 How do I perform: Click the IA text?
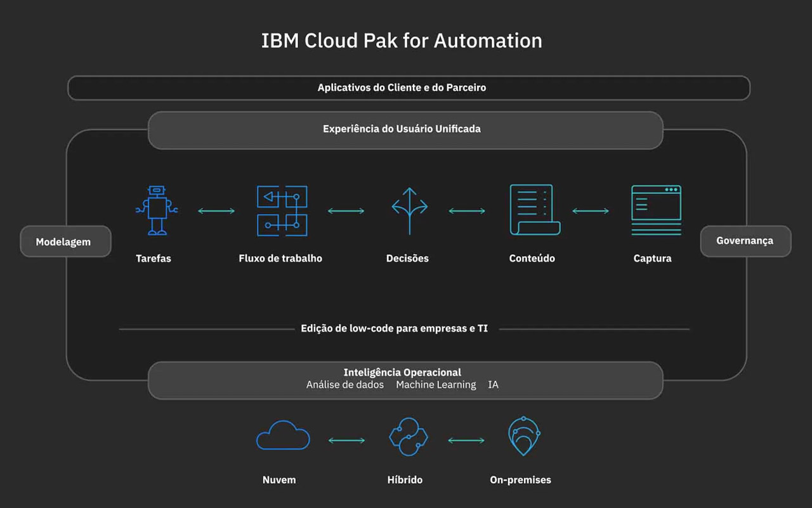(493, 385)
